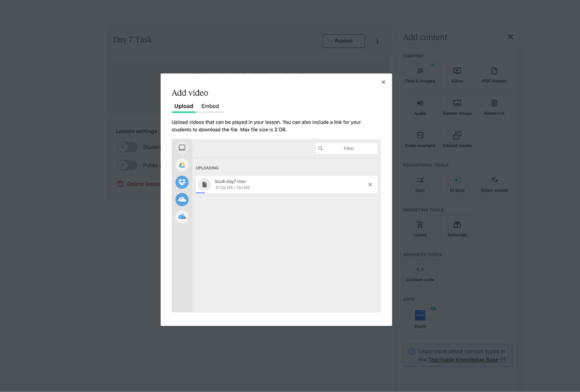The height and width of the screenshot is (392, 580).
Task: Open the lesson options menu via three dots
Action: (378, 41)
